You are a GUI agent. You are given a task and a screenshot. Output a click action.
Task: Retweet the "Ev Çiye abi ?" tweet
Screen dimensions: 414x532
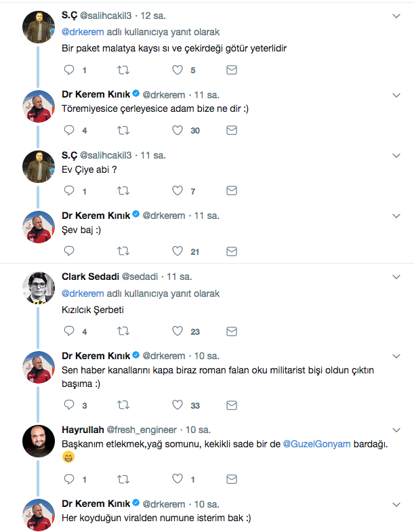pyautogui.click(x=123, y=191)
